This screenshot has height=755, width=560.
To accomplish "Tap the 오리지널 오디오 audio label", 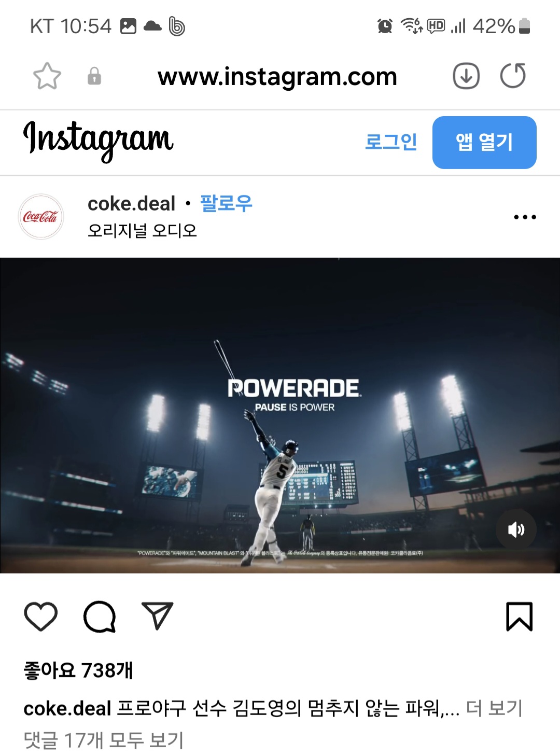I will 143,230.
